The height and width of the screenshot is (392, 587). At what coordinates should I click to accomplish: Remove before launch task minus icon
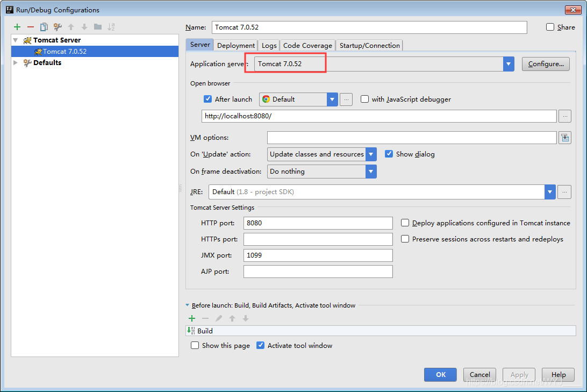[x=205, y=318]
